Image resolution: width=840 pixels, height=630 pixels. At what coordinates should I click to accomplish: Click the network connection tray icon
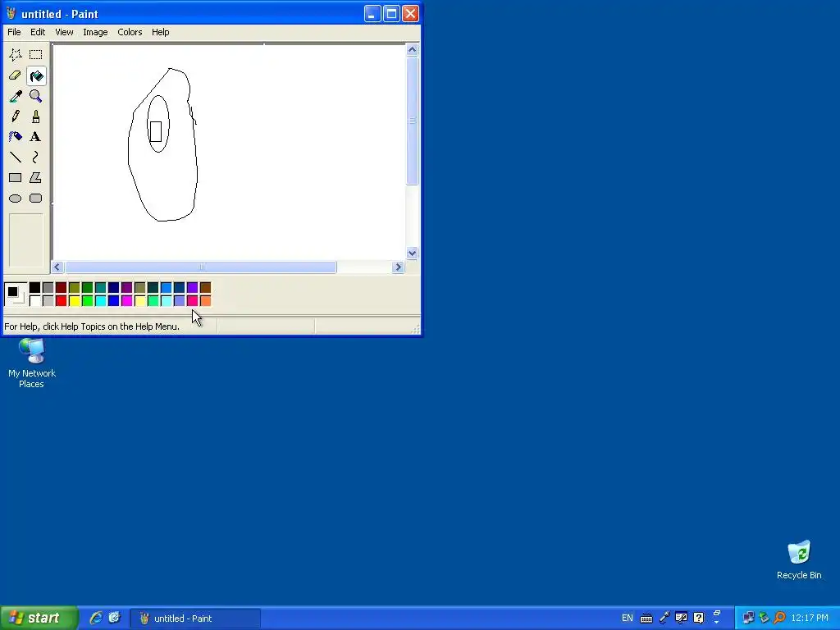pyautogui.click(x=748, y=619)
